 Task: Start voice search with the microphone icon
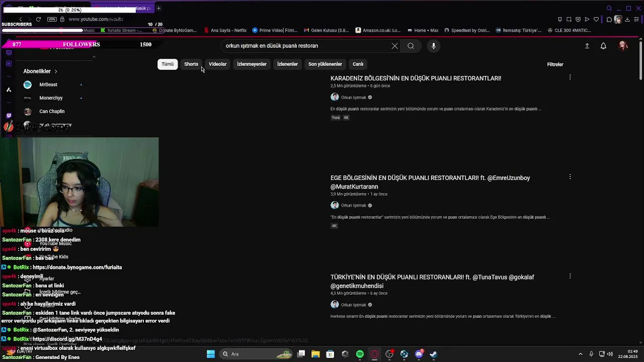(x=434, y=46)
